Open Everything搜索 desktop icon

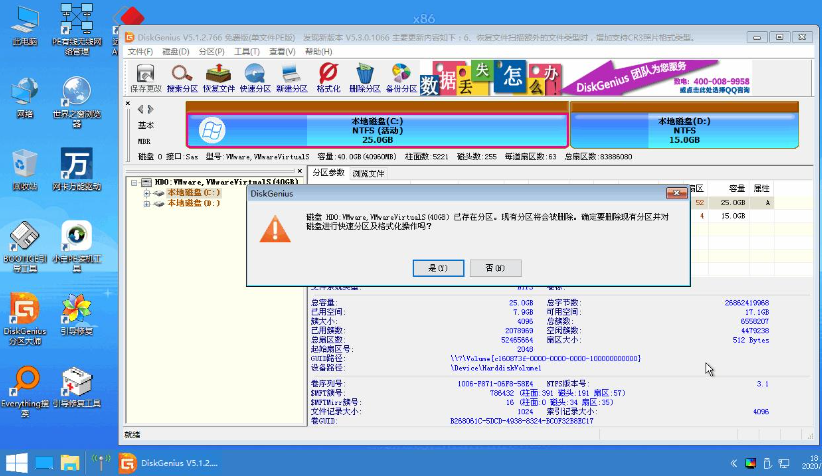click(25, 392)
